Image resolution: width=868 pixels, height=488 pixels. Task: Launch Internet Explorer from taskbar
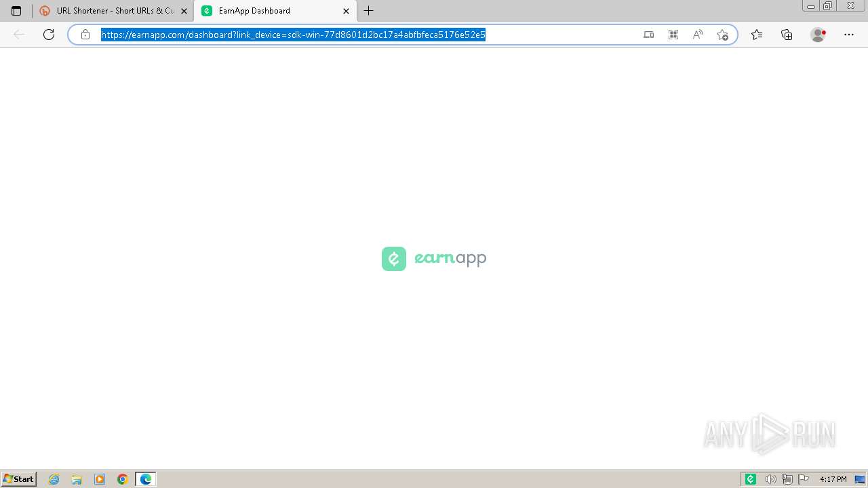pyautogui.click(x=54, y=479)
